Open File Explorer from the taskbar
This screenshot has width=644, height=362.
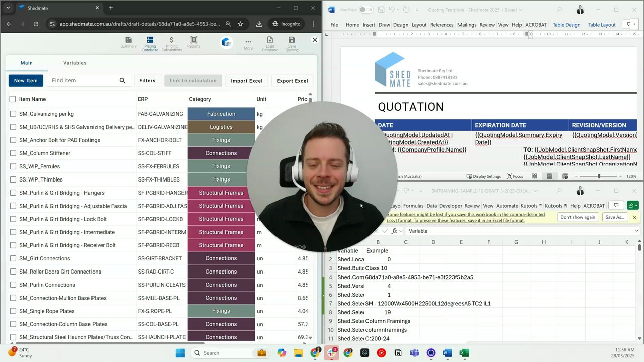(298, 353)
